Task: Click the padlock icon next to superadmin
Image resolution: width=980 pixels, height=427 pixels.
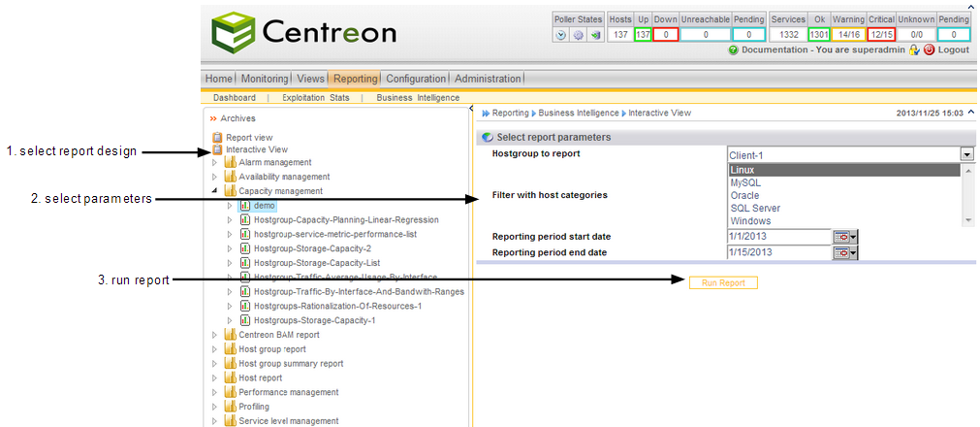Action: click(914, 50)
